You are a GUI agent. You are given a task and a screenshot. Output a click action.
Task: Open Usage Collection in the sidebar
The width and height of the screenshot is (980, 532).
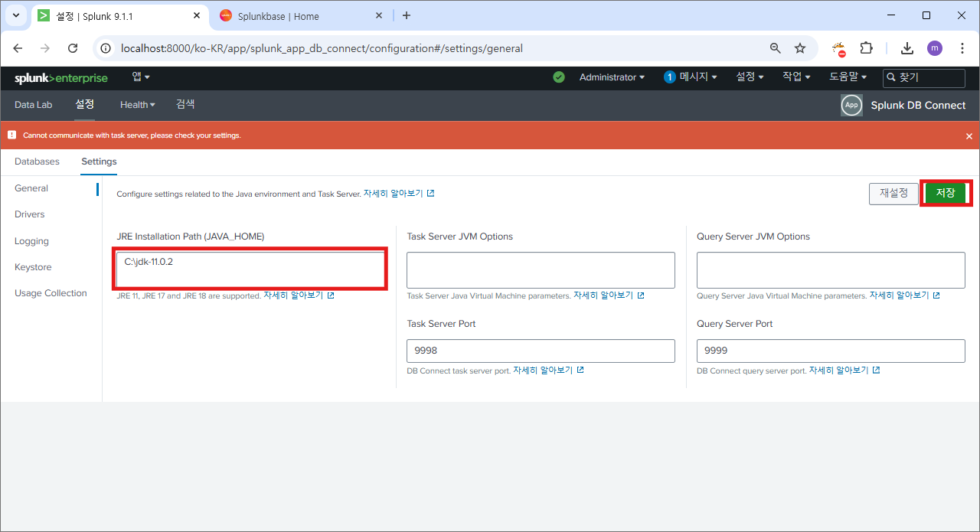coord(51,293)
